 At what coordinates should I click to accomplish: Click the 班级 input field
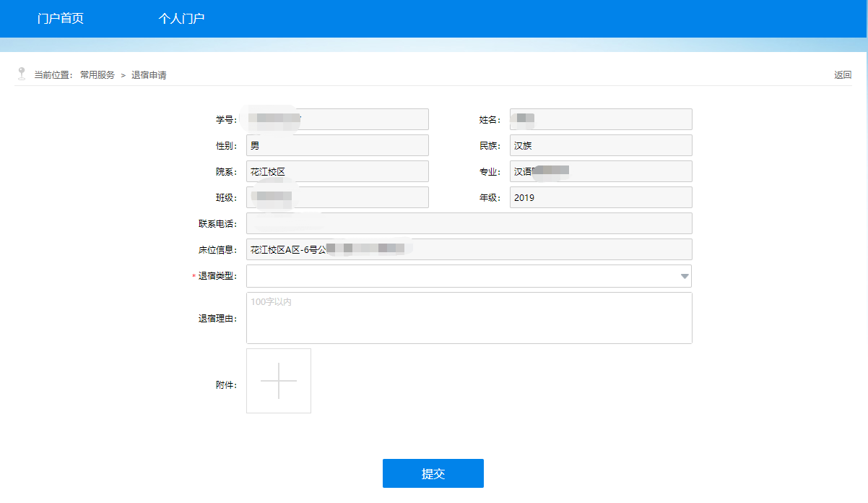click(337, 197)
